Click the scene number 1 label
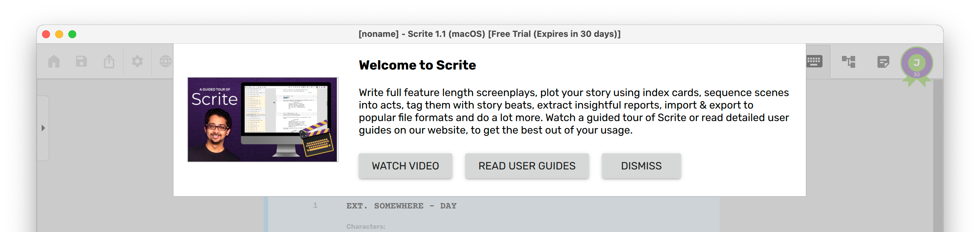Viewport: 980px width, 232px height. tap(315, 205)
